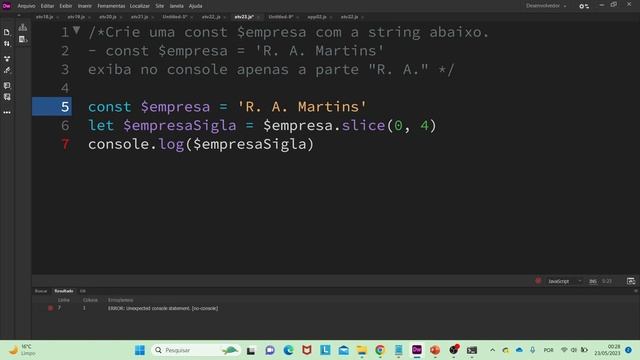The width and height of the screenshot is (640, 360).
Task: Toggle the INS insert mode indicator
Action: (x=593, y=281)
